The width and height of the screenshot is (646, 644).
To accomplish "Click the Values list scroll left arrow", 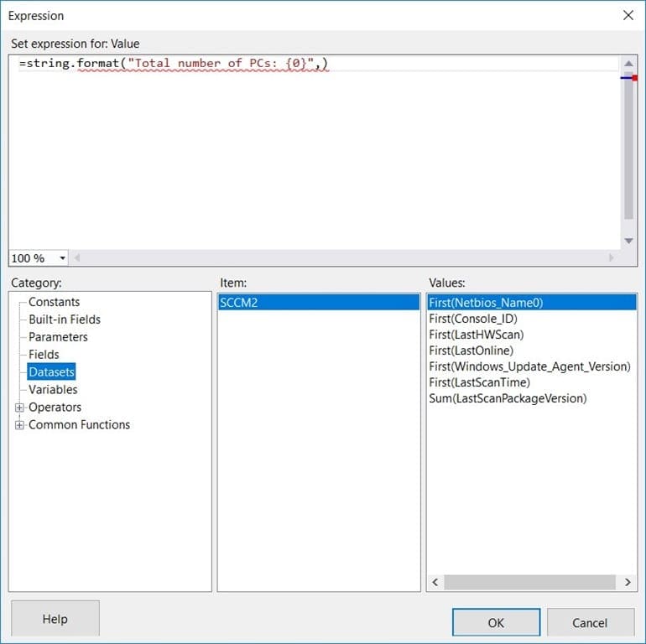I will (x=435, y=582).
